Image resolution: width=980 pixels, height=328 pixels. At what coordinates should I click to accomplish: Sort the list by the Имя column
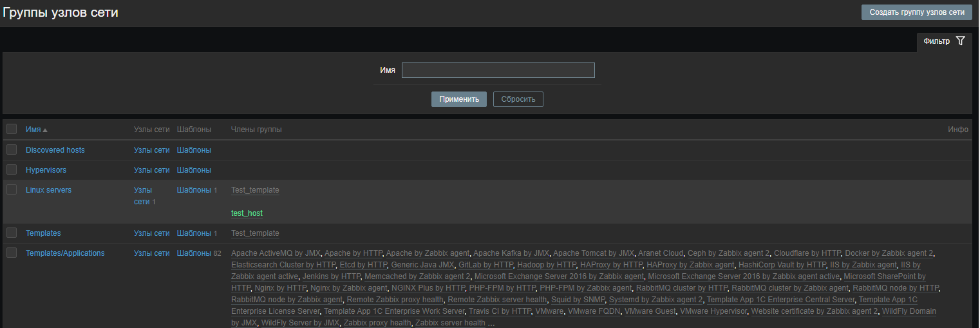pyautogui.click(x=33, y=130)
